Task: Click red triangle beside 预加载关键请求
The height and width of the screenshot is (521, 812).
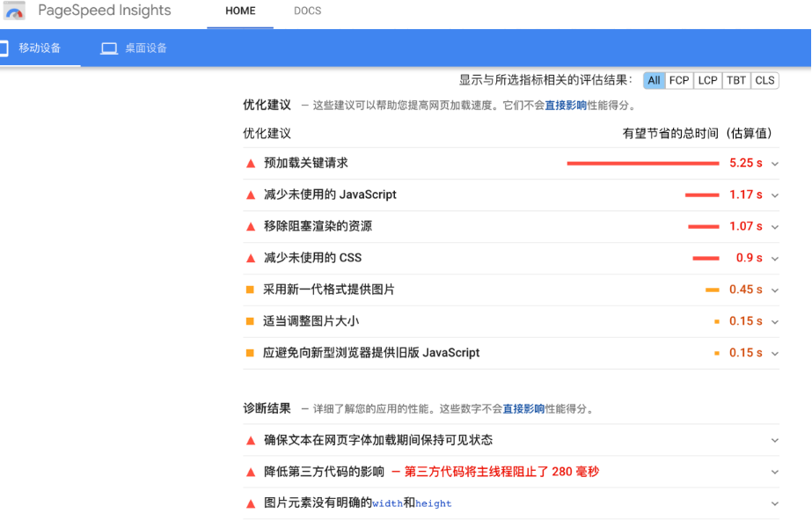Action: [x=251, y=164]
